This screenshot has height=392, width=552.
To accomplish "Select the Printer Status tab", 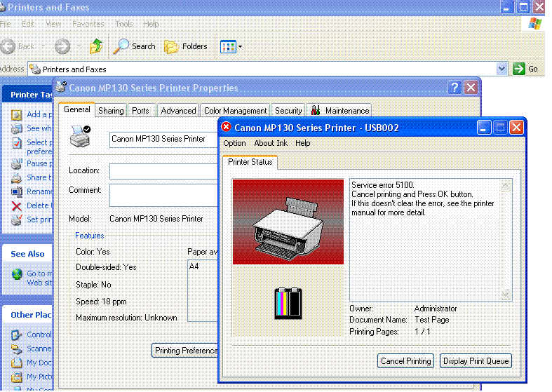I will tap(250, 162).
